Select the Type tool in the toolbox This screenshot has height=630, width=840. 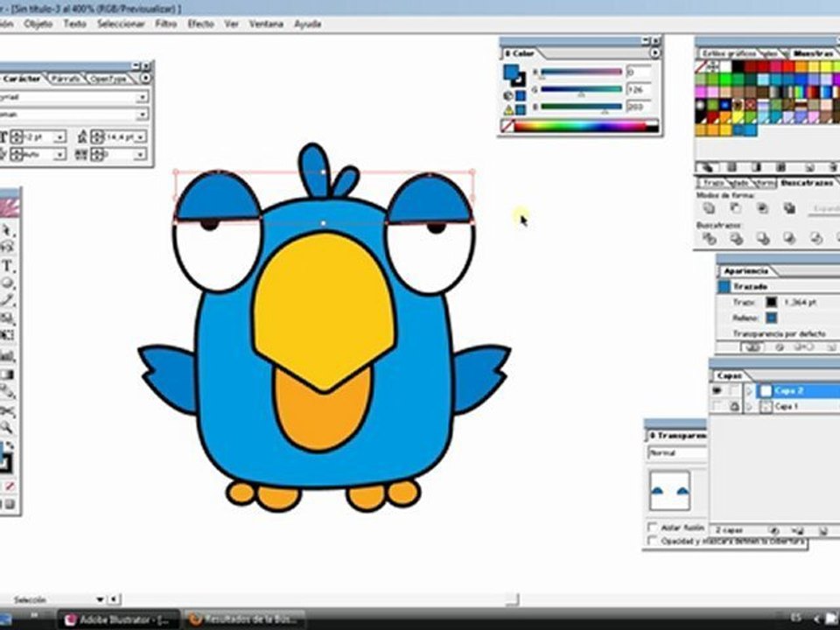pyautogui.click(x=7, y=266)
